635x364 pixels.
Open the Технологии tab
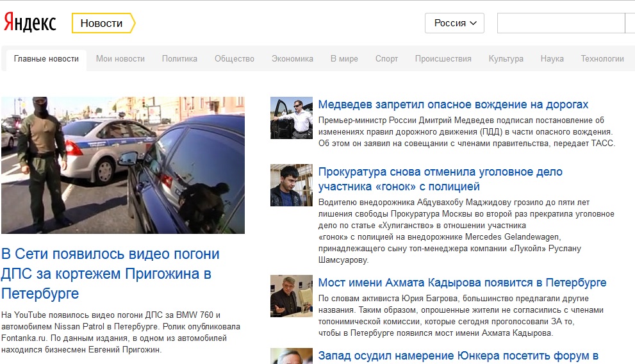tap(602, 59)
